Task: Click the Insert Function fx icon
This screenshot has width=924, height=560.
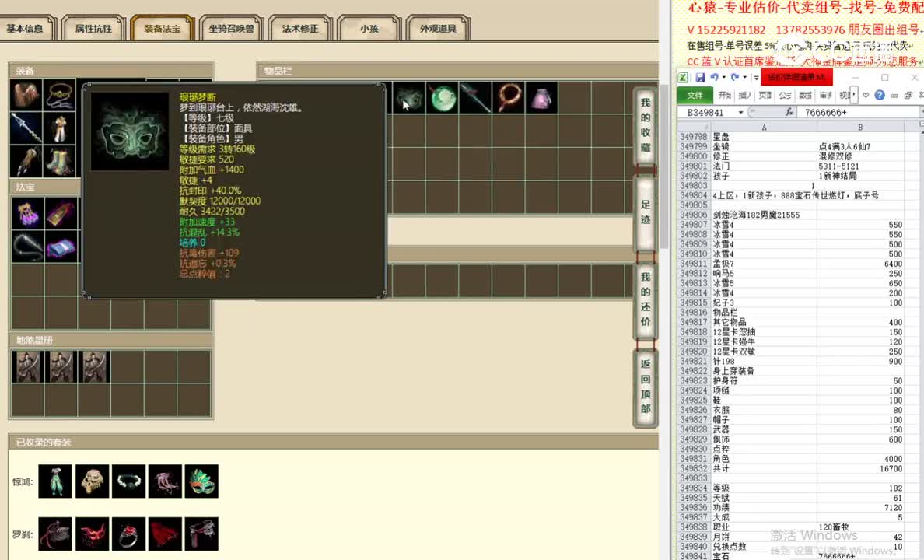Action: 789,112
